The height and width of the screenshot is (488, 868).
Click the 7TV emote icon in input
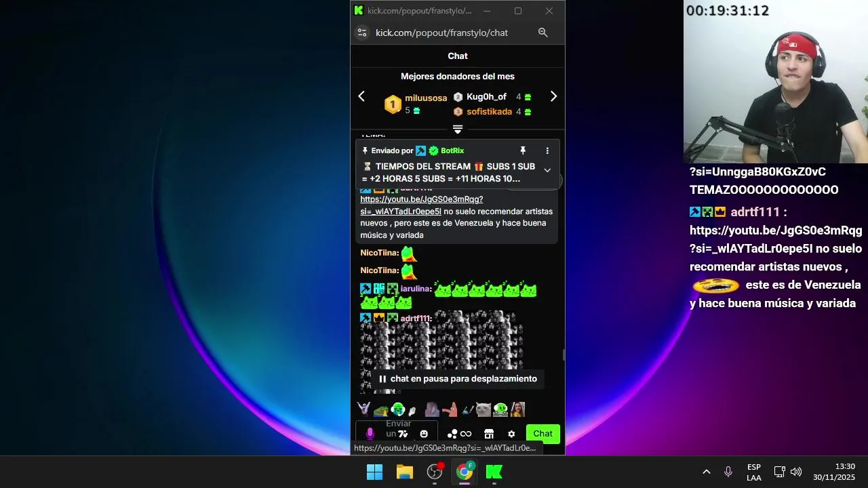(x=403, y=434)
